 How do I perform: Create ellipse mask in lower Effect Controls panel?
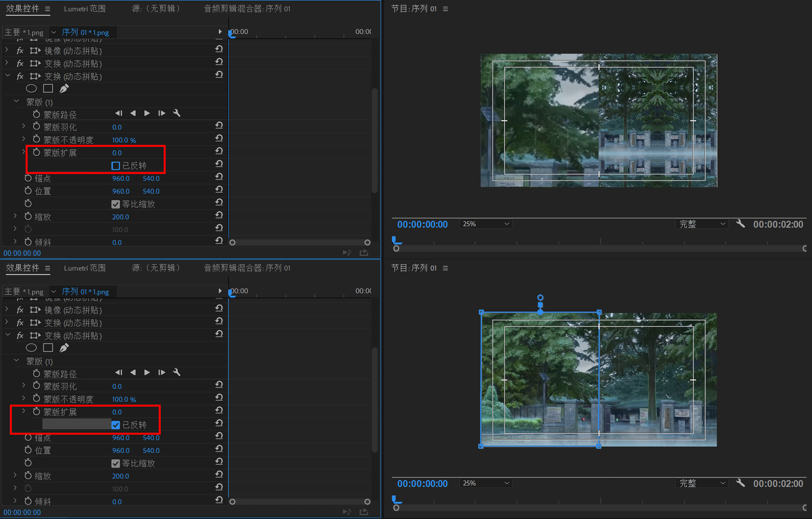click(31, 347)
